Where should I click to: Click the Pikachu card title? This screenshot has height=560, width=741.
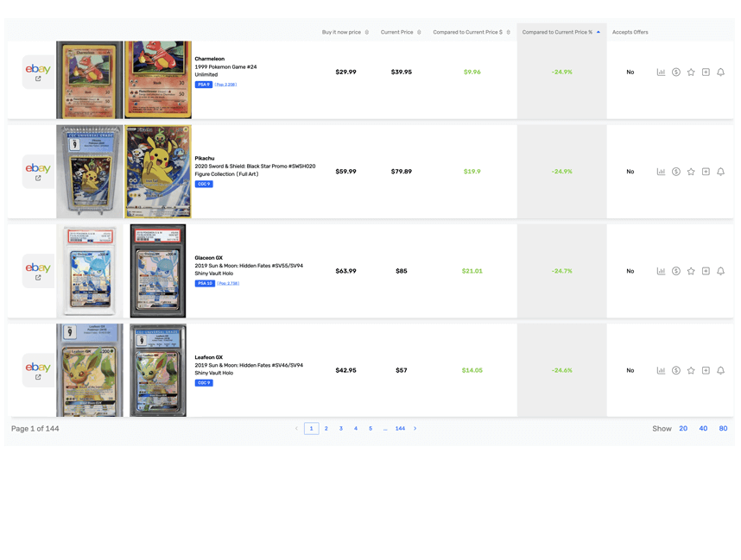click(x=205, y=158)
